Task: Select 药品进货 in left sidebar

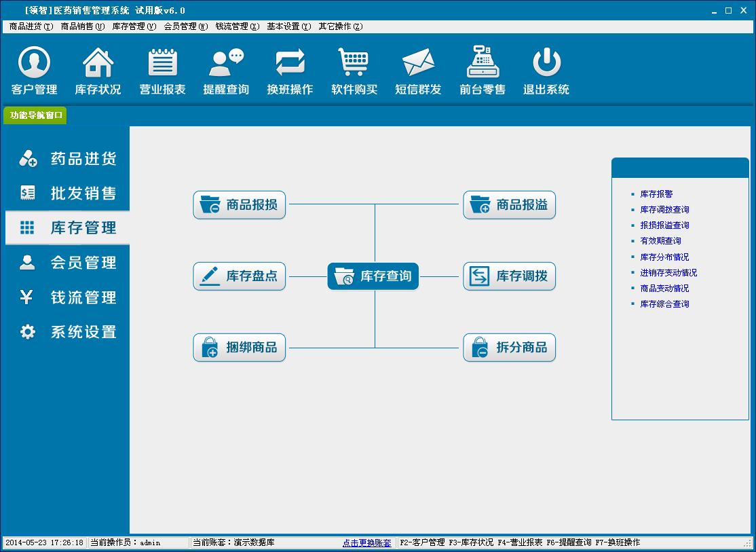Action: coord(68,159)
